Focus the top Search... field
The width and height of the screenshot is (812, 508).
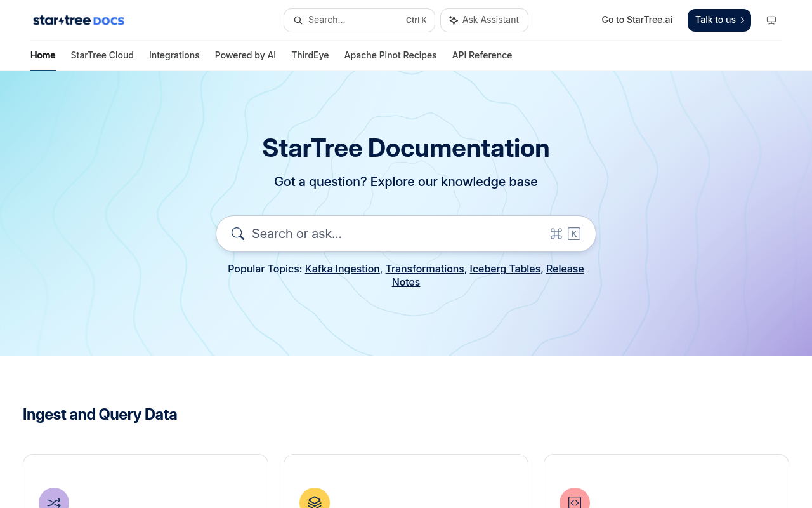click(359, 20)
